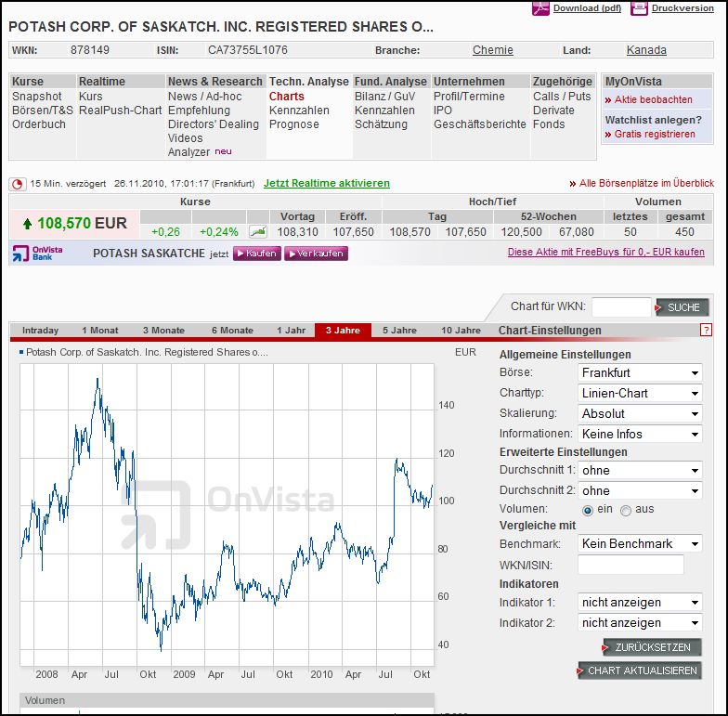Open the Benchmark dropdown
The image size is (728, 716).
click(x=639, y=543)
